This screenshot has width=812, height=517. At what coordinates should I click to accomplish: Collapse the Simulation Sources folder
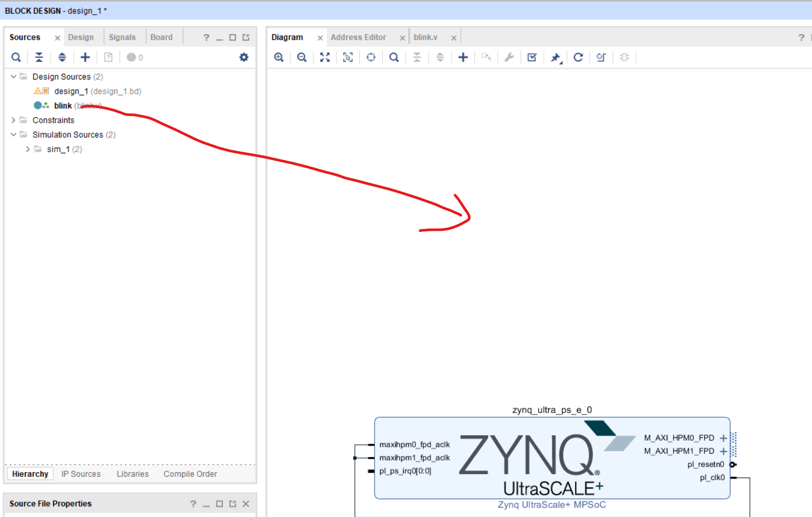[13, 134]
